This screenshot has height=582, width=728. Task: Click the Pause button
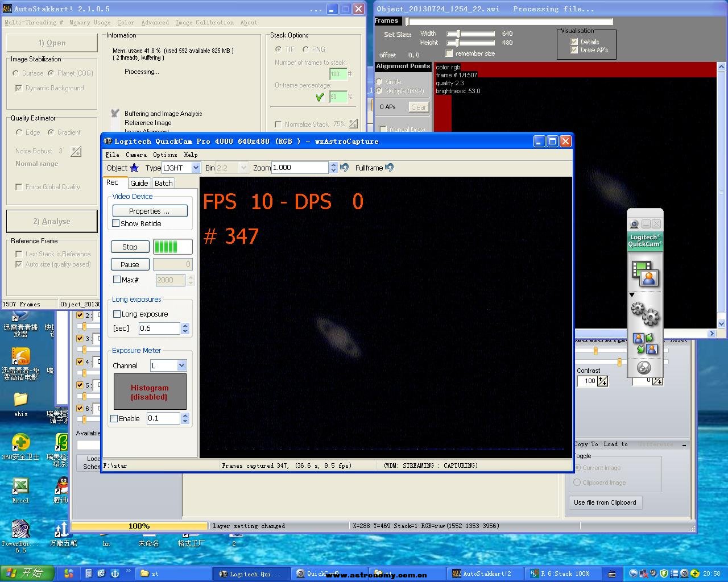pyautogui.click(x=130, y=264)
